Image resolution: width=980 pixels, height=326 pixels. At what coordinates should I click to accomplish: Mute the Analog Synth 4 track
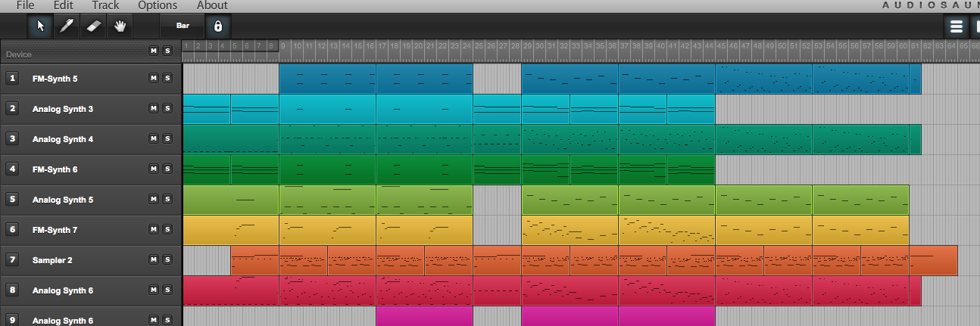154,138
